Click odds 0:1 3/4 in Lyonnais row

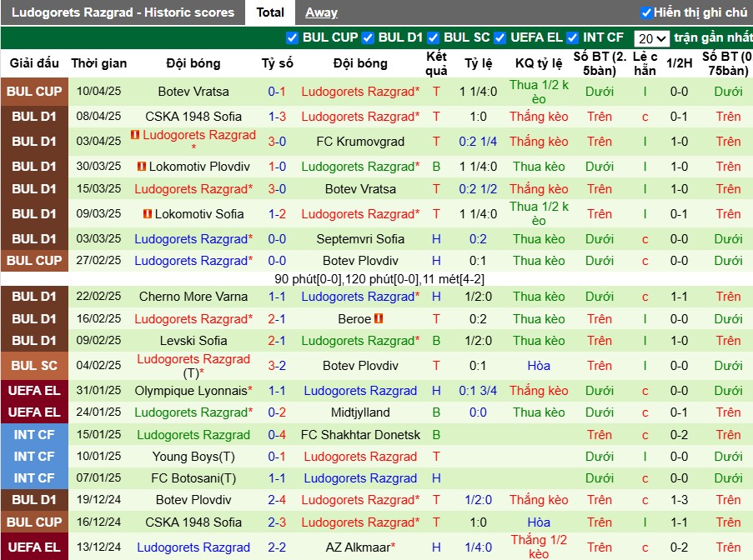(x=478, y=391)
